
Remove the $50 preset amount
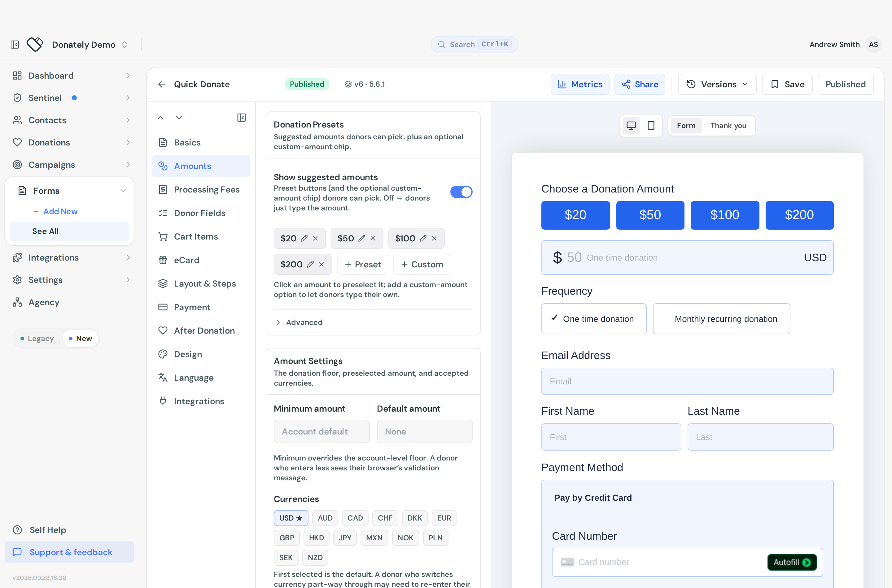tap(373, 239)
